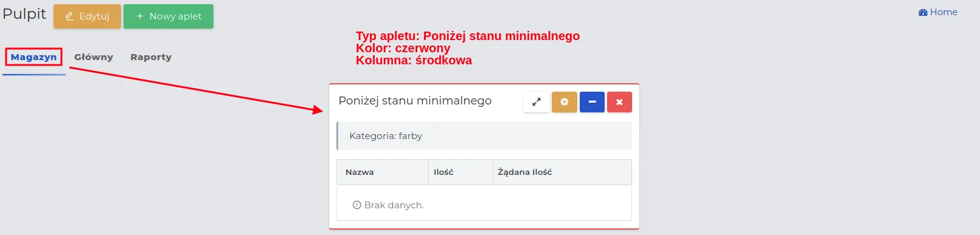Screen dimensions: 980x235
Task: Click the dashboard icon beside Home
Action: click(x=923, y=12)
